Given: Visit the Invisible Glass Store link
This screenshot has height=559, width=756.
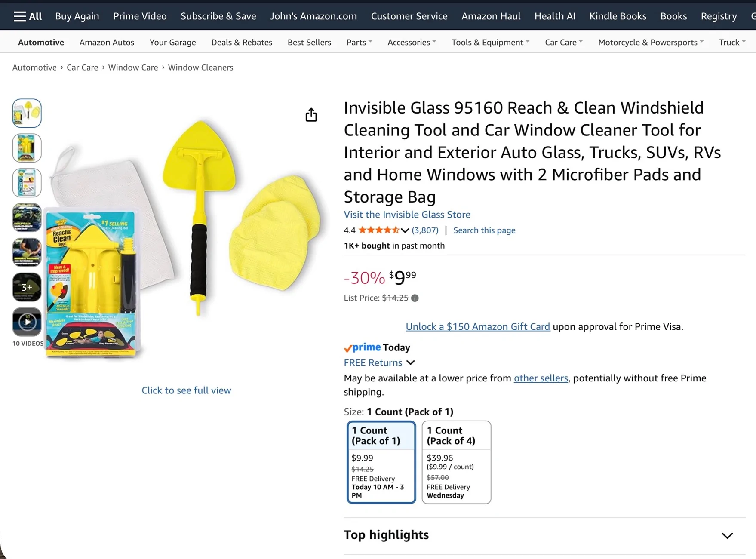Looking at the screenshot, I should click(x=407, y=214).
